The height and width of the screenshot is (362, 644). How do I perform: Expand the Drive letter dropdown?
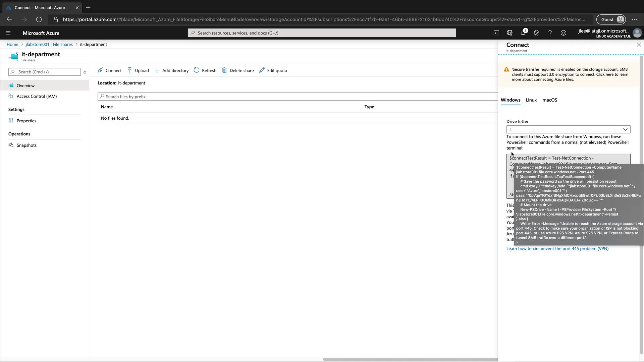[x=568, y=129]
